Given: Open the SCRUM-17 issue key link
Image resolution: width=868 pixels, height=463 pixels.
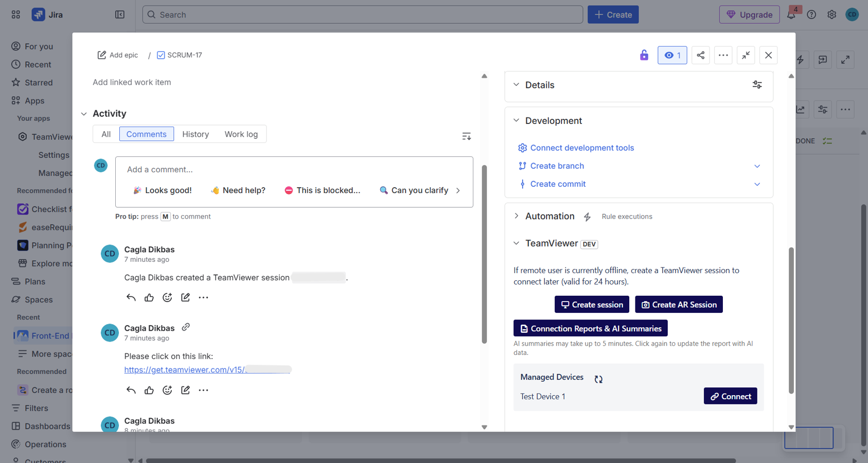Looking at the screenshot, I should point(184,55).
